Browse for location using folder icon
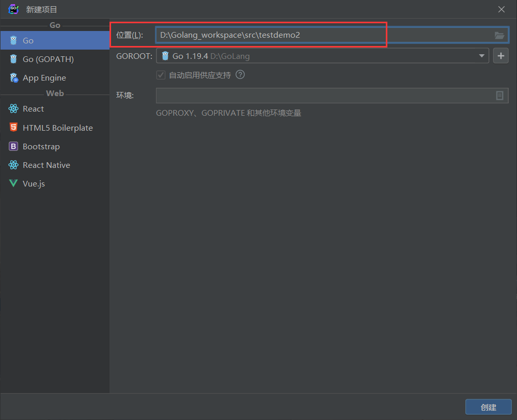This screenshot has height=420, width=517. [x=499, y=35]
